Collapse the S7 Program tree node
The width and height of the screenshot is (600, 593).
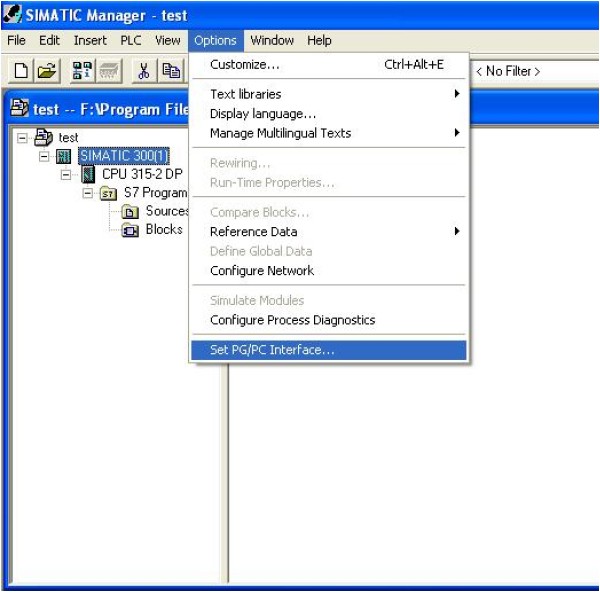tap(87, 193)
